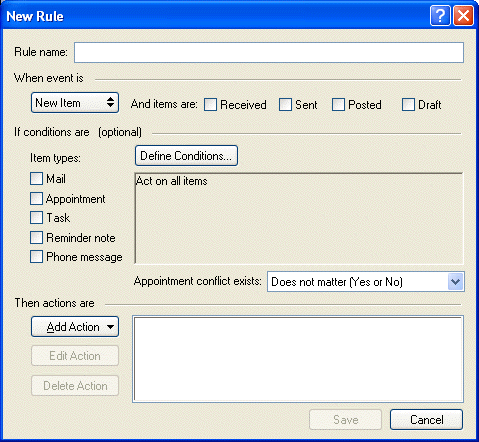Open the Help question mark button

point(440,15)
